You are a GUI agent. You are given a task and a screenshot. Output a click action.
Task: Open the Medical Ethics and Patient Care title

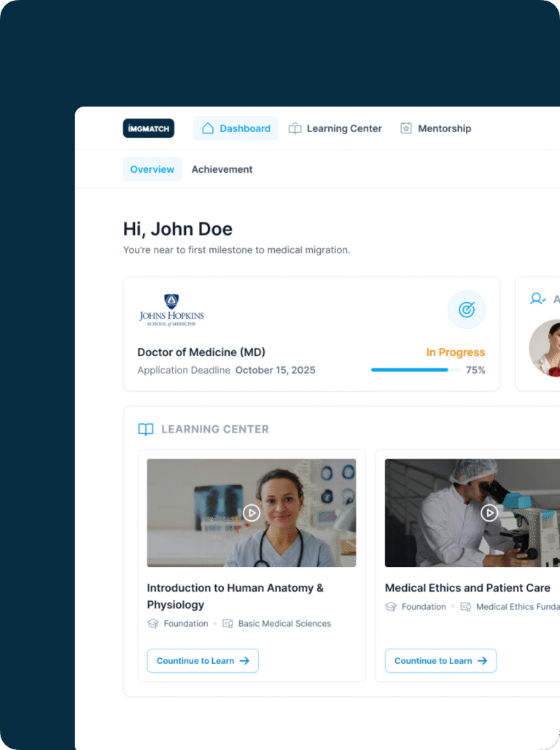[x=467, y=588]
